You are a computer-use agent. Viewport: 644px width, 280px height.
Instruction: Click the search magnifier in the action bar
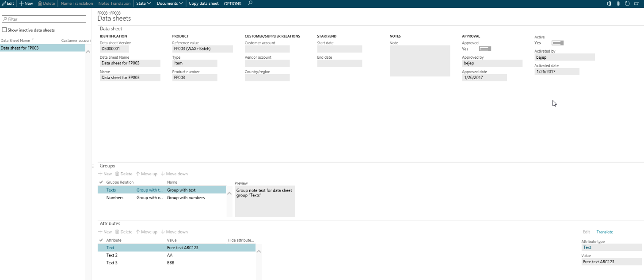tap(250, 4)
